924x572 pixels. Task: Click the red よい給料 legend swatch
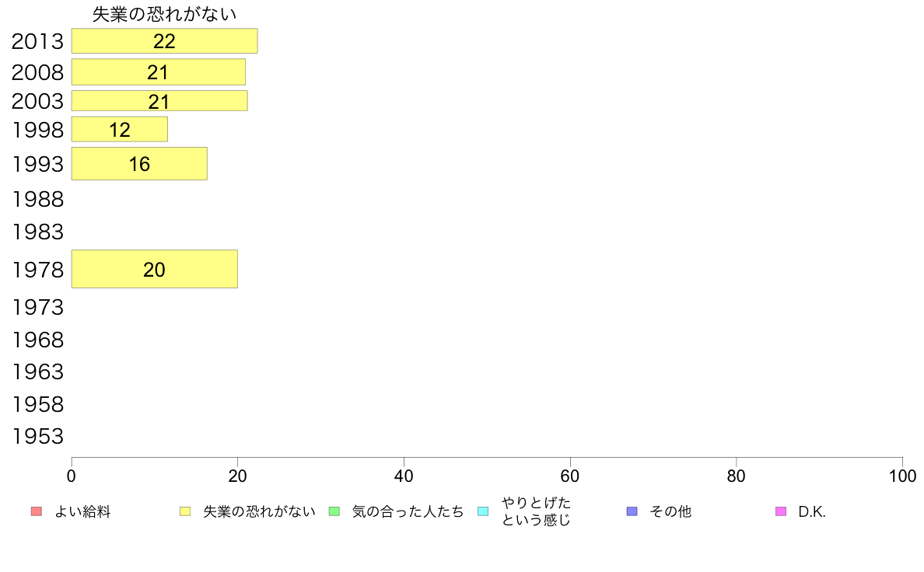click(36, 511)
